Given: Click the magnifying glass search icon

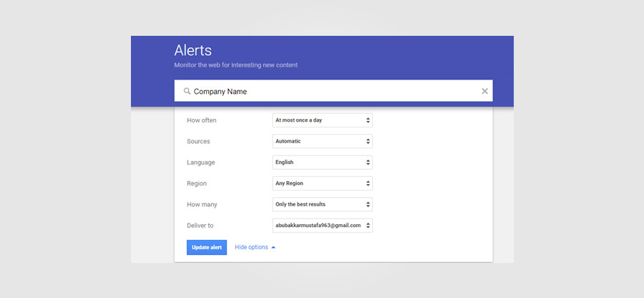Looking at the screenshot, I should pos(187,91).
